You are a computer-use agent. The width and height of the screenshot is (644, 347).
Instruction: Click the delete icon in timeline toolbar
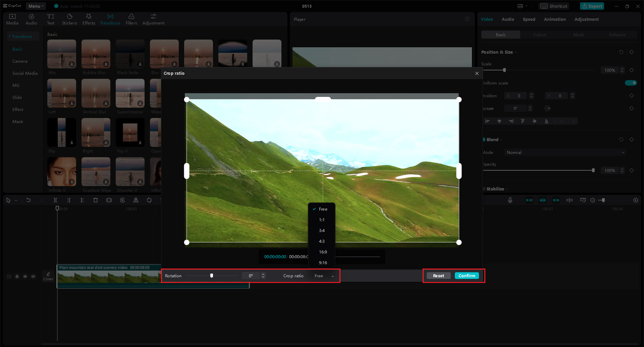click(x=96, y=200)
